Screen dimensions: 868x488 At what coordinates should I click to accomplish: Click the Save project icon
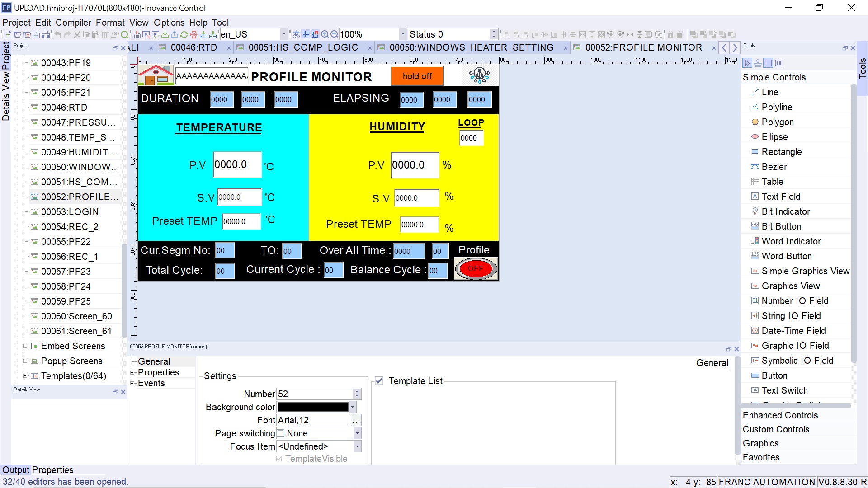[36, 34]
